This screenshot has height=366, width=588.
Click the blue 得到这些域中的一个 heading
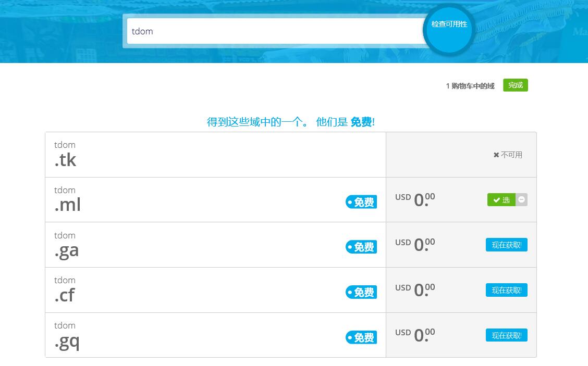pyautogui.click(x=290, y=122)
